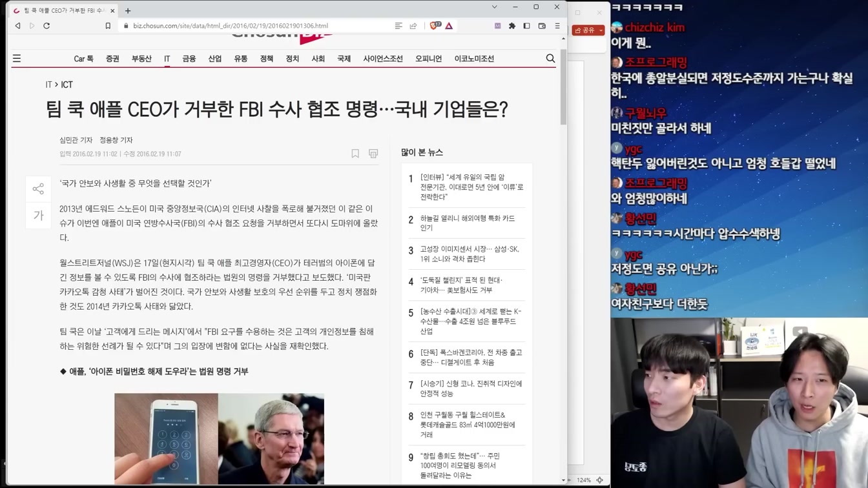This screenshot has width=868, height=488.
Task: Bookmark this page via the address bar bookmark icon
Action: pyautogui.click(x=108, y=26)
